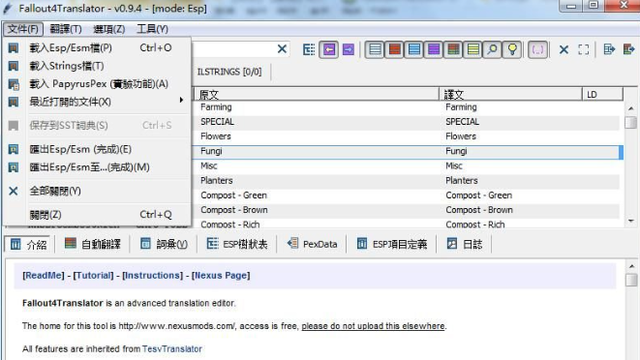Open the 文件(F) menu
This screenshot has height=360, width=640.
pyautogui.click(x=23, y=29)
